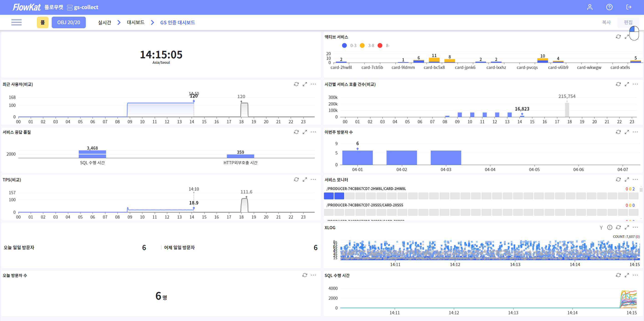
Task: Click the OBJ 20/20 button
Action: pos(69,22)
